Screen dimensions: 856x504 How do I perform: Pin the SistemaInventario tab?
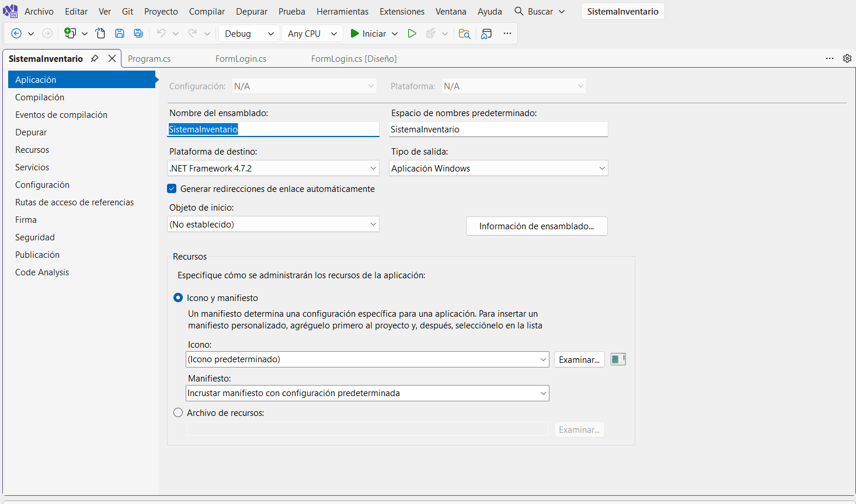[x=95, y=58]
